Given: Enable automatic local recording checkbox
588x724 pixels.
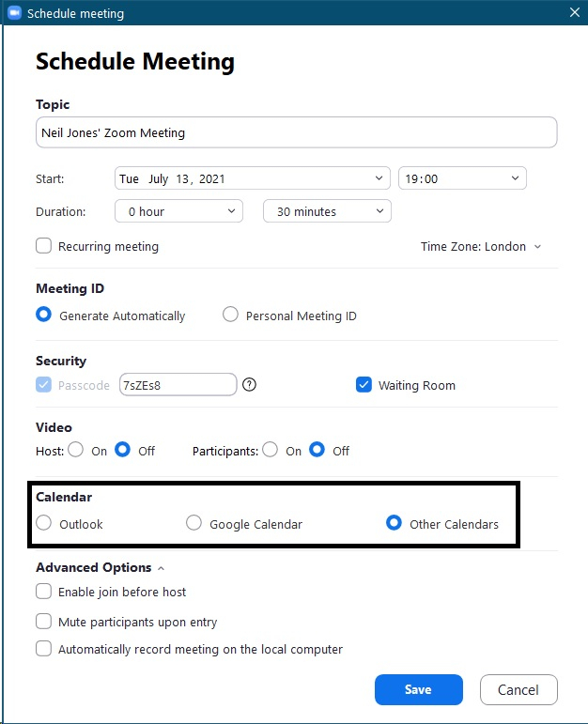Looking at the screenshot, I should tap(44, 648).
